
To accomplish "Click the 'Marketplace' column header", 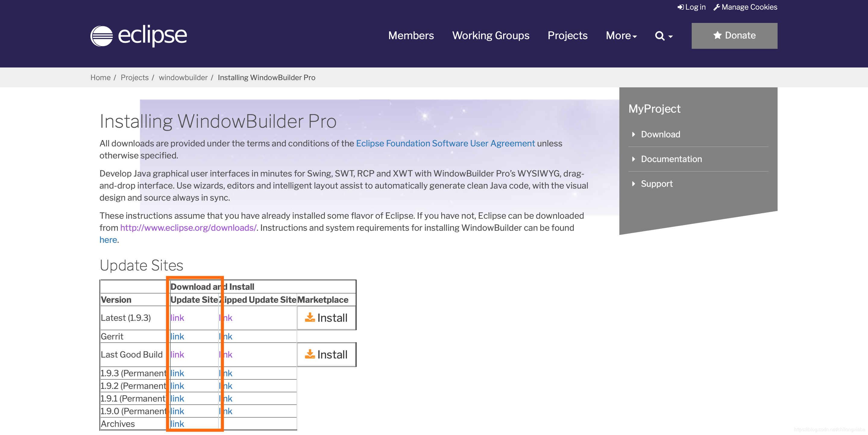I will (x=323, y=300).
